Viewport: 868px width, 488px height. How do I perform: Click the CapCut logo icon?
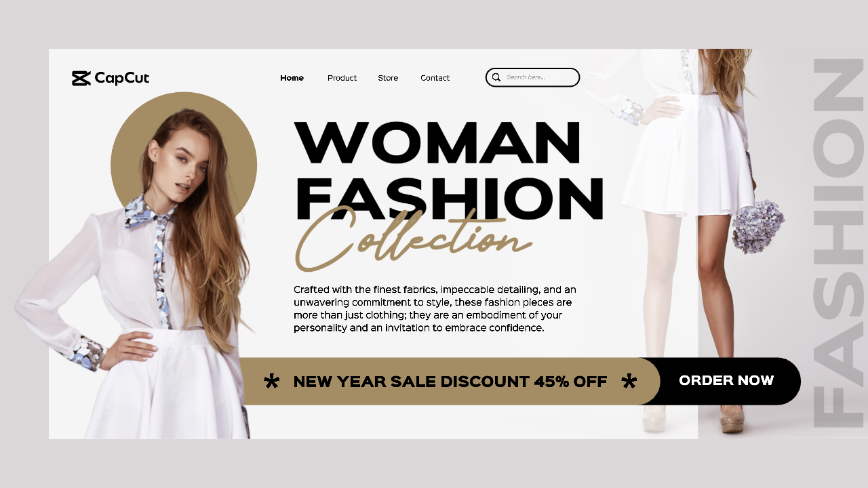pyautogui.click(x=81, y=78)
